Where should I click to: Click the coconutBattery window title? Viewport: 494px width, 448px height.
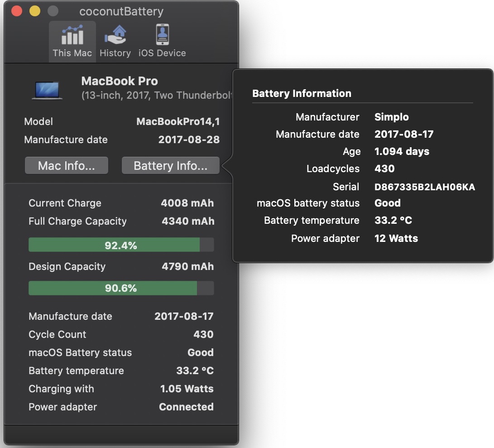pos(121,12)
